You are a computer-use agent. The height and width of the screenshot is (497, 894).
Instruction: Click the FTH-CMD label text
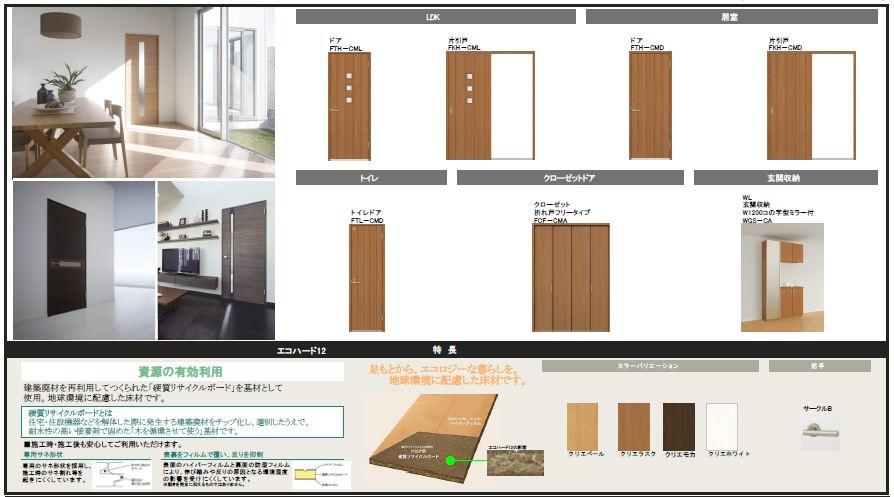pyautogui.click(x=647, y=48)
